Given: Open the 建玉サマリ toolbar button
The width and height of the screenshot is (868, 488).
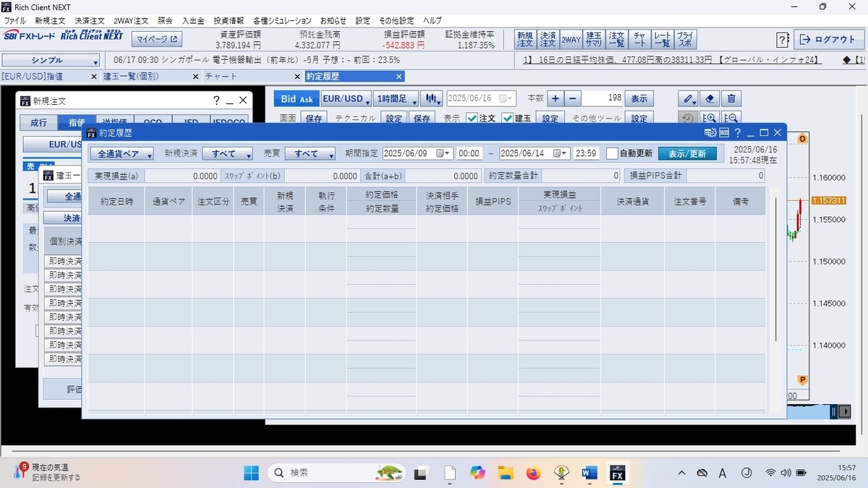Looking at the screenshot, I should pyautogui.click(x=594, y=39).
